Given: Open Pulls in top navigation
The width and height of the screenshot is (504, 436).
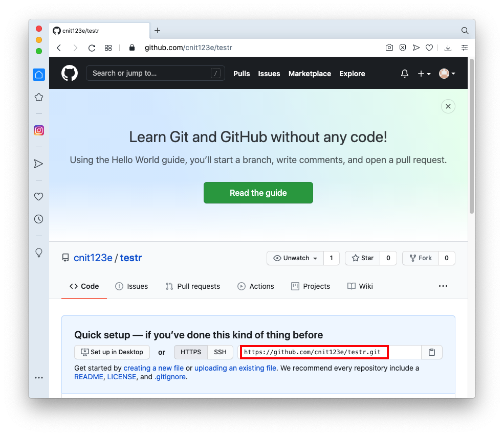Looking at the screenshot, I should click(x=242, y=74).
